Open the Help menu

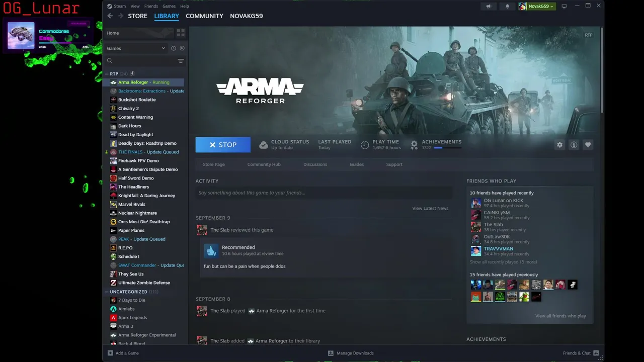tap(185, 6)
